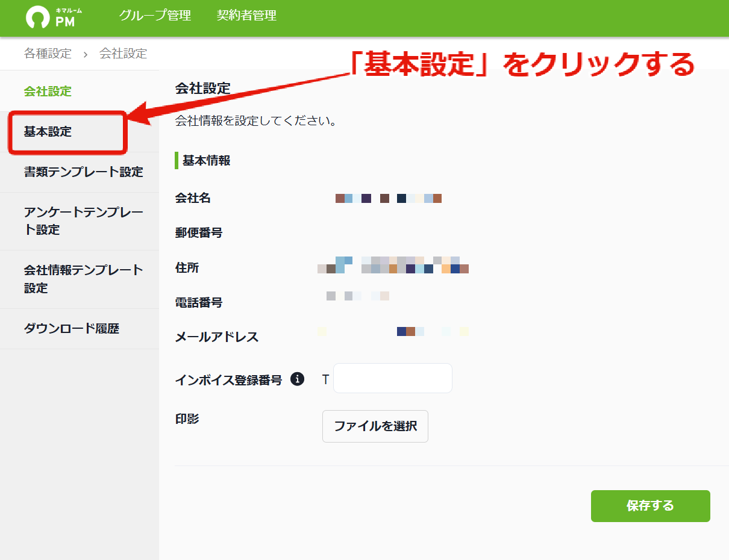Image resolution: width=729 pixels, height=560 pixels.
Task: Open アンケートテンプレート設定 in the sidebar
Action: (80, 221)
